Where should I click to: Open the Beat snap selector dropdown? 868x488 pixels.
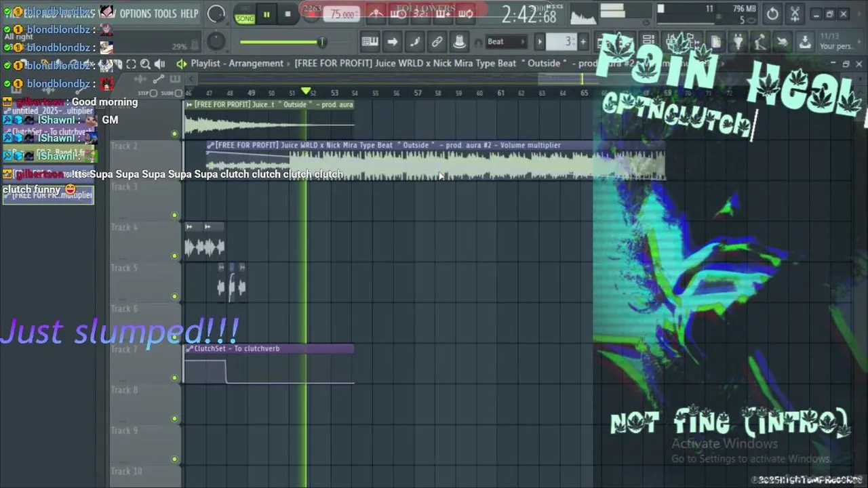click(x=505, y=42)
